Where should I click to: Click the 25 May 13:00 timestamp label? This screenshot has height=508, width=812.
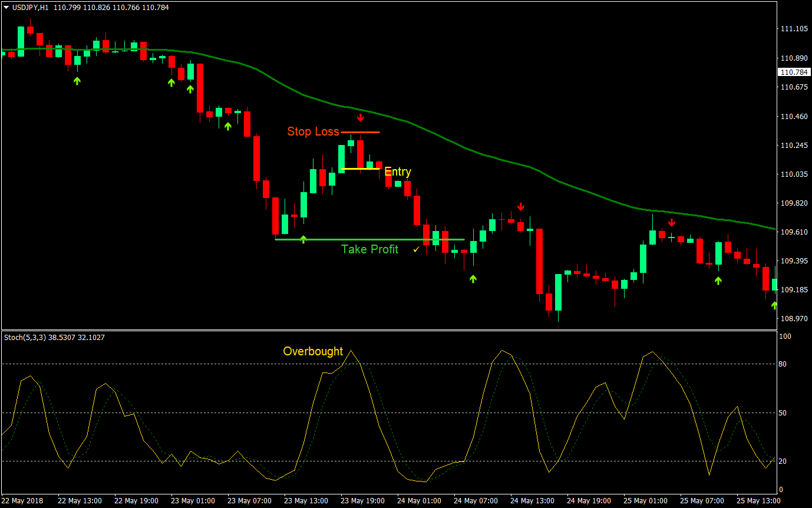point(758,500)
